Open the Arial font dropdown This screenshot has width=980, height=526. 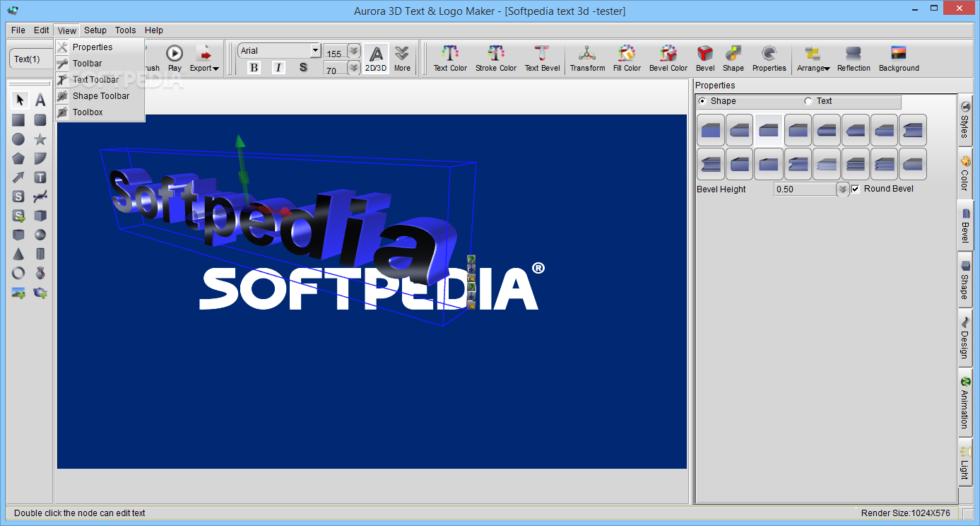pos(316,51)
